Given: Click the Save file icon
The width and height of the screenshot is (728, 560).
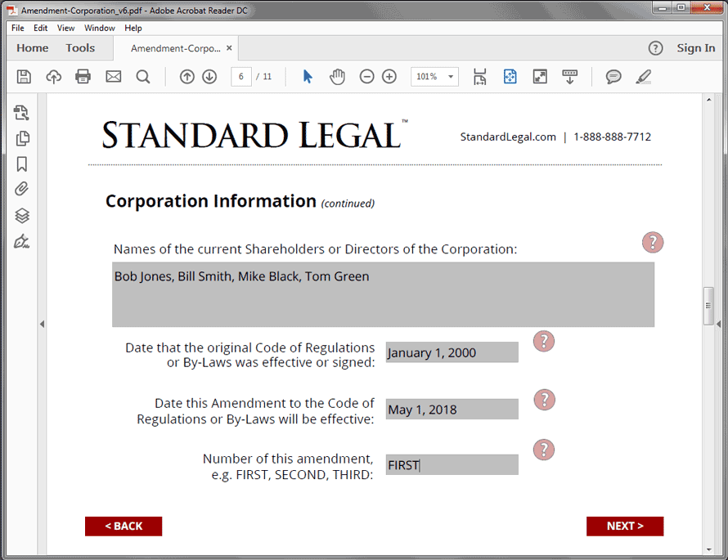Looking at the screenshot, I should [x=24, y=77].
